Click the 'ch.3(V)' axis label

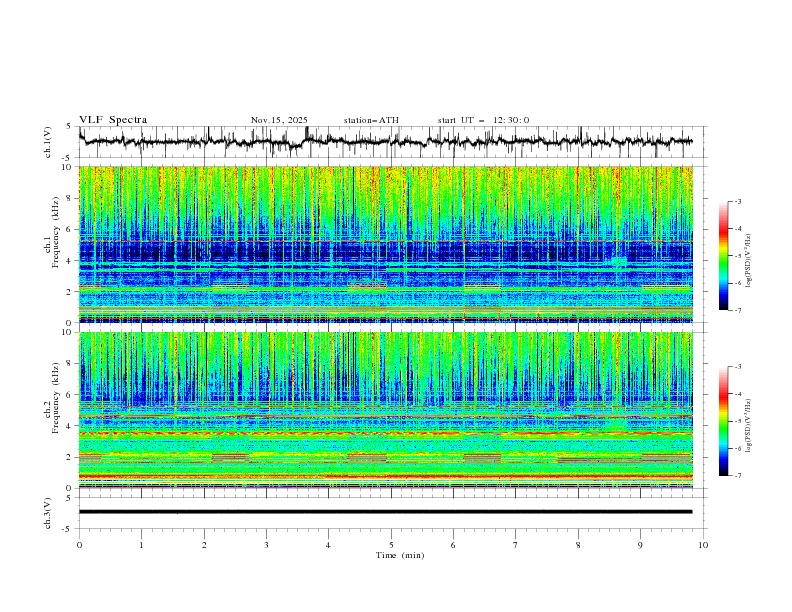click(48, 513)
